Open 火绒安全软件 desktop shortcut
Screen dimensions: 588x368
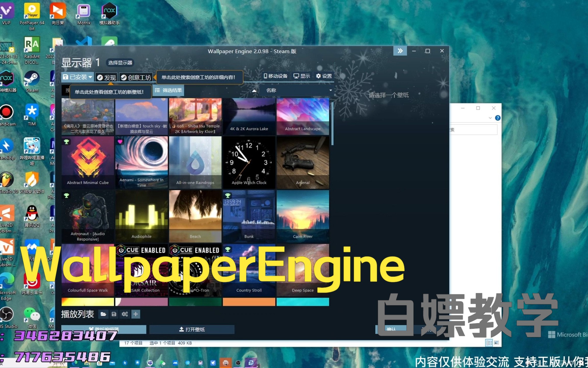(x=32, y=183)
